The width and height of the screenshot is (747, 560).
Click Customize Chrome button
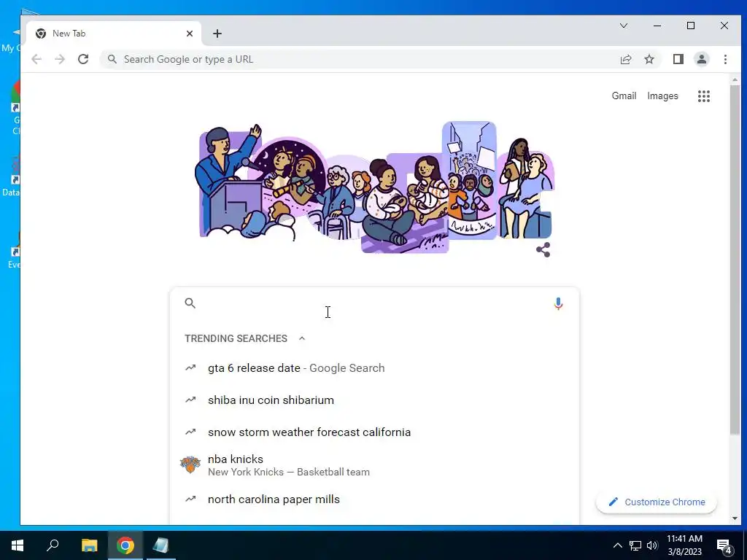[657, 502]
